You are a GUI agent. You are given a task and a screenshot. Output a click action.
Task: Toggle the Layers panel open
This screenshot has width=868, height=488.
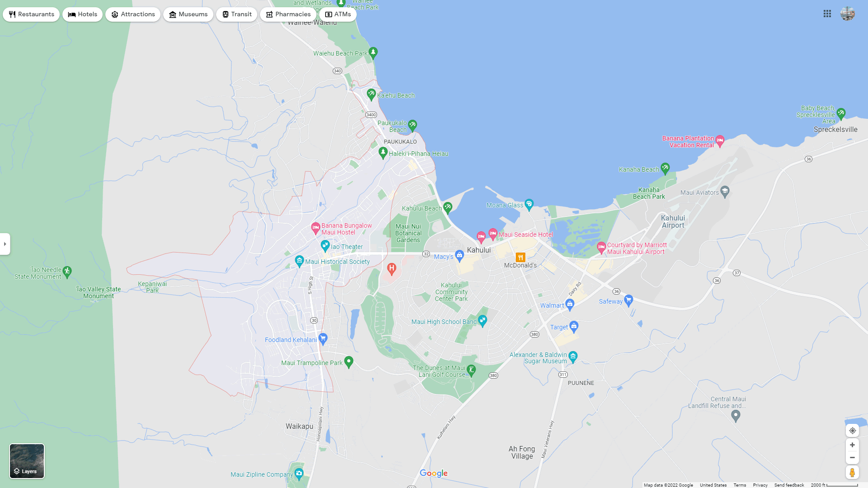[27, 471]
